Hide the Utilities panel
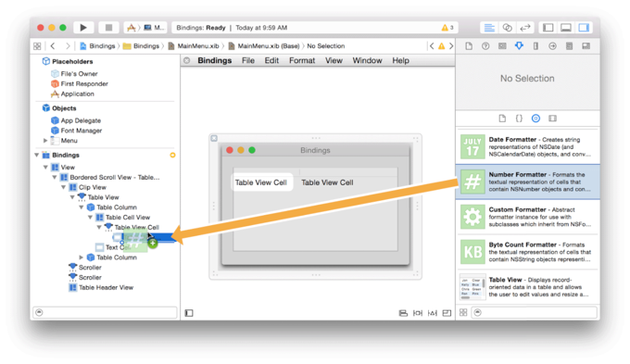 [584, 27]
